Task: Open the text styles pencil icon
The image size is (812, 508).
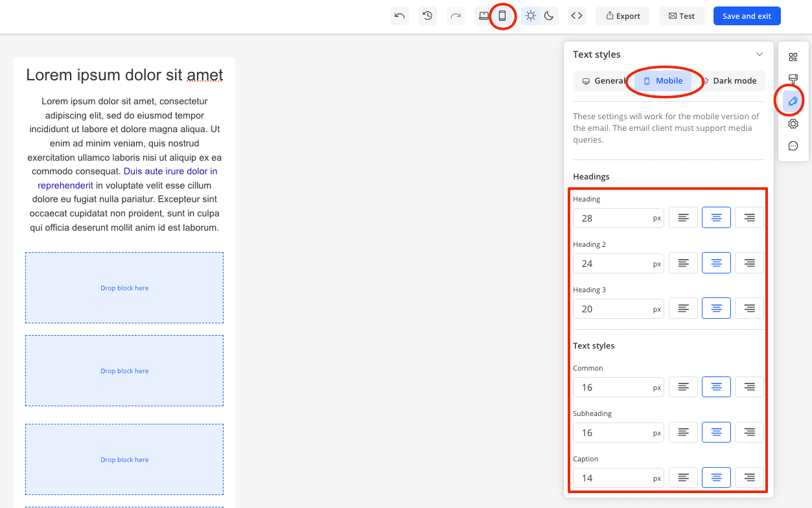Action: [793, 101]
